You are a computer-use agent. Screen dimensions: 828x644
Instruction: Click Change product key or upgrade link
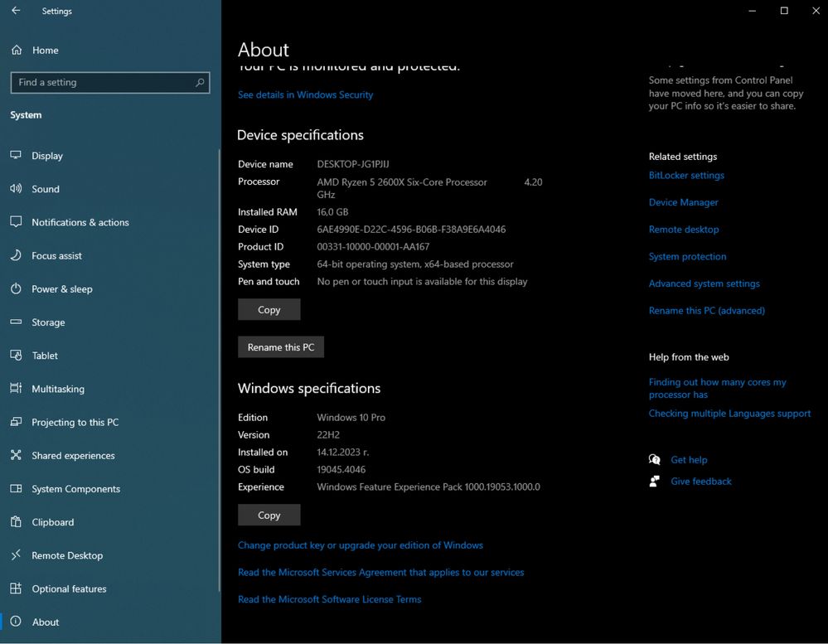(361, 545)
